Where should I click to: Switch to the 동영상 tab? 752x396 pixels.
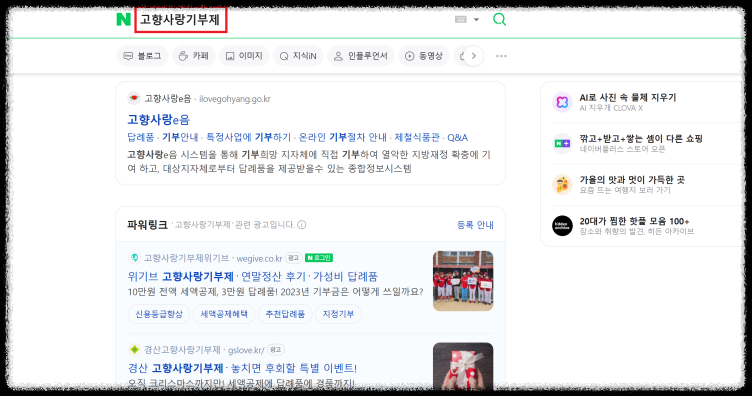coord(424,56)
